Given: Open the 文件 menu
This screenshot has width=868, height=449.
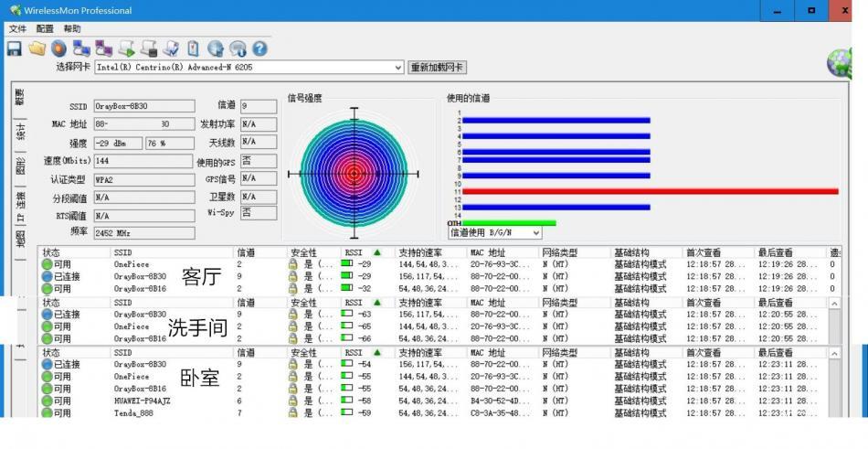Looking at the screenshot, I should tap(17, 29).
